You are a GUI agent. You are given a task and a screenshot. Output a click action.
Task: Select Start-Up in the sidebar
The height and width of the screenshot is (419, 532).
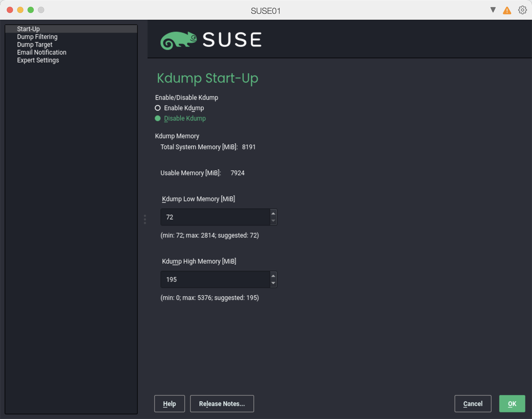(28, 29)
